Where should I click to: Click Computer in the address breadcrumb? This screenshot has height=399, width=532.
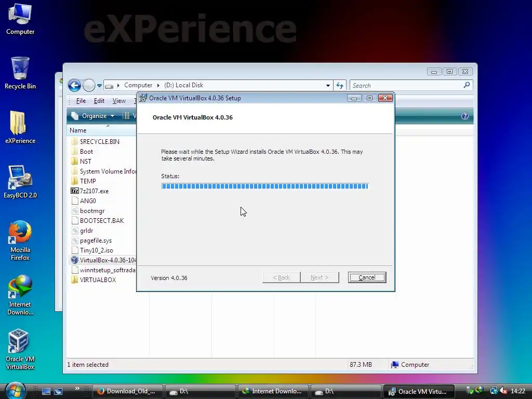[138, 85]
